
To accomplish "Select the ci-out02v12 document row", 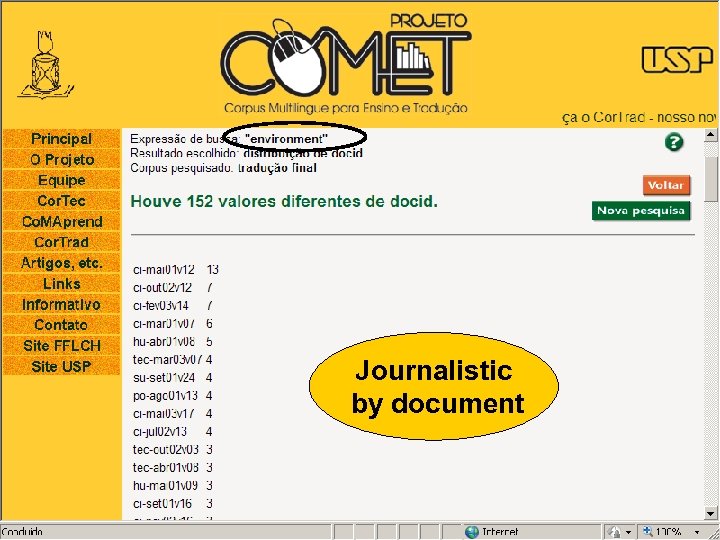I will [173, 288].
